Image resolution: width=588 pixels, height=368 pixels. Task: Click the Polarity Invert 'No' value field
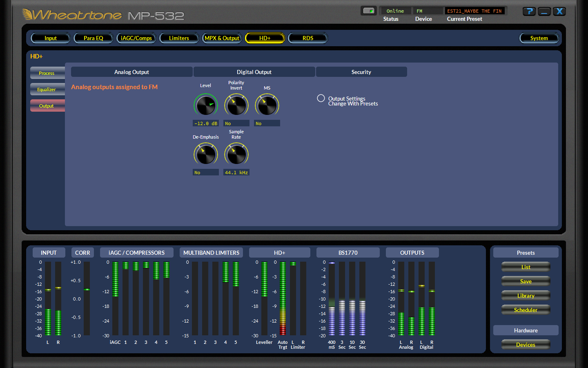236,123
